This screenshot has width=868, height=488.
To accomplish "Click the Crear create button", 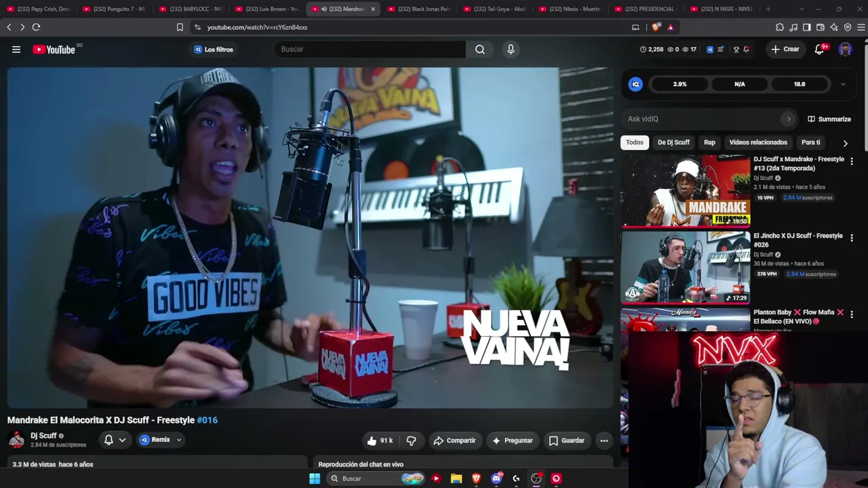I will coord(785,49).
